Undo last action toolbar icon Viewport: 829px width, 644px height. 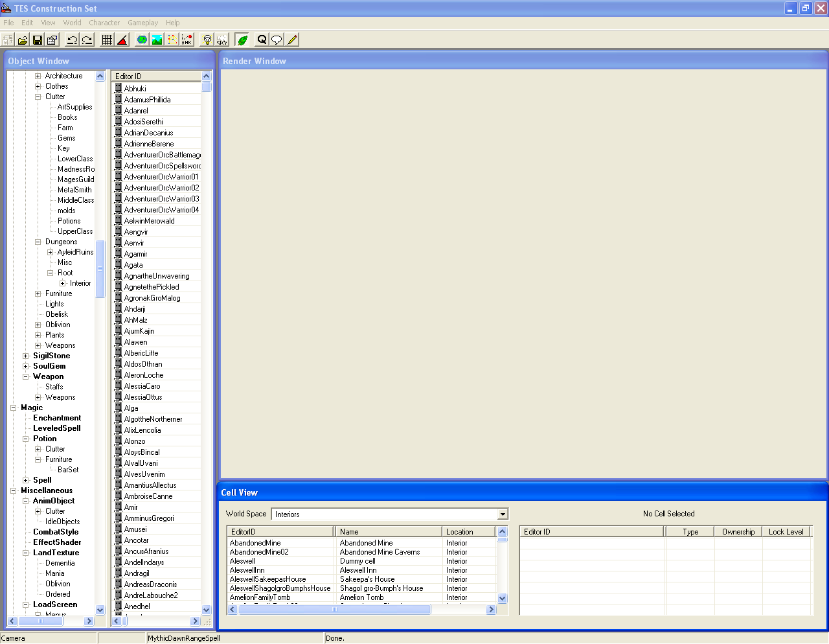click(x=72, y=40)
